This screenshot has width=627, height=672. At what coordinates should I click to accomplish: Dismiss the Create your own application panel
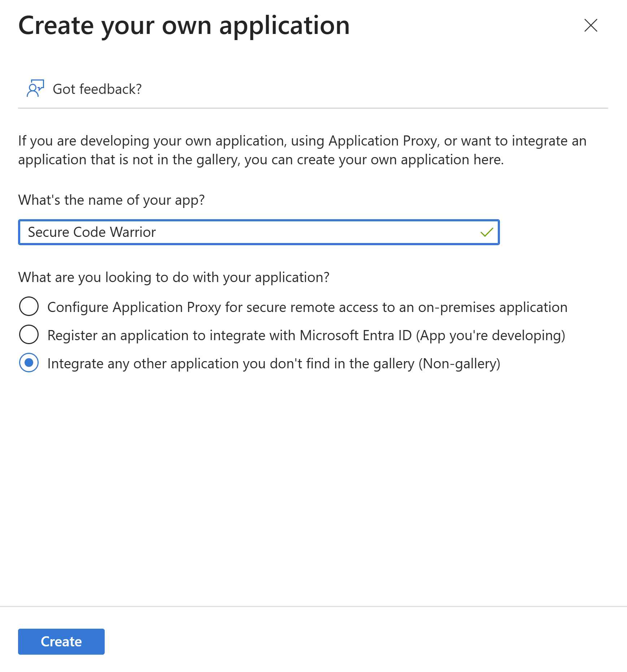pyautogui.click(x=590, y=26)
